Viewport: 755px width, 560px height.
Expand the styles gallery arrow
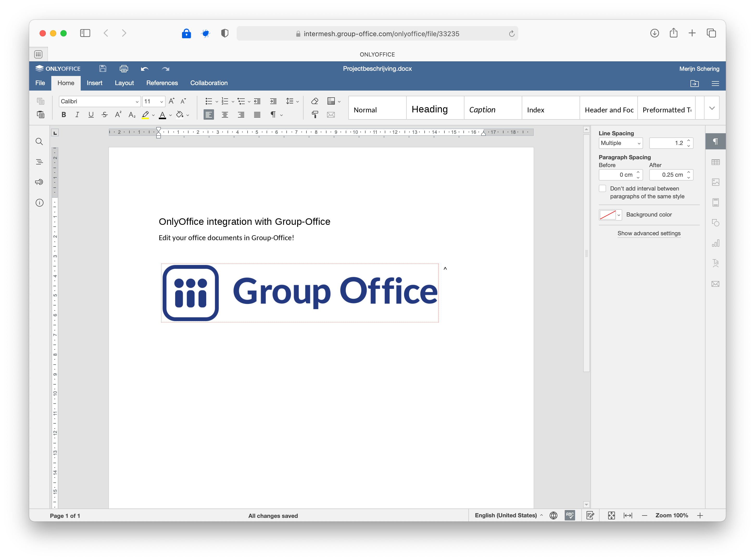click(712, 108)
